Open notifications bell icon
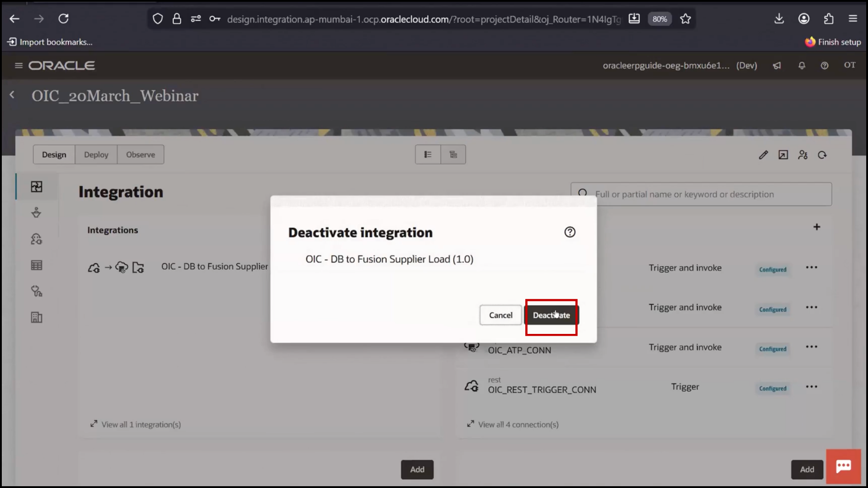This screenshot has width=868, height=488. tap(802, 66)
